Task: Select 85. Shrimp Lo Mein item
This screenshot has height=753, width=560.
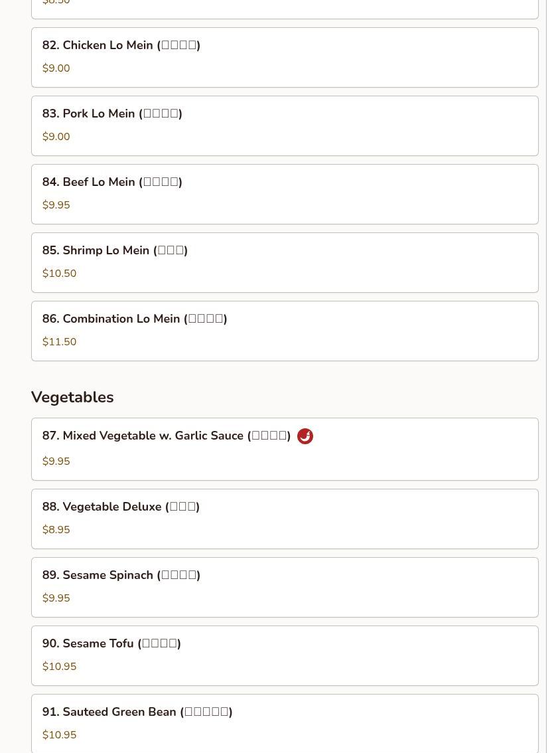Action: pos(285,263)
